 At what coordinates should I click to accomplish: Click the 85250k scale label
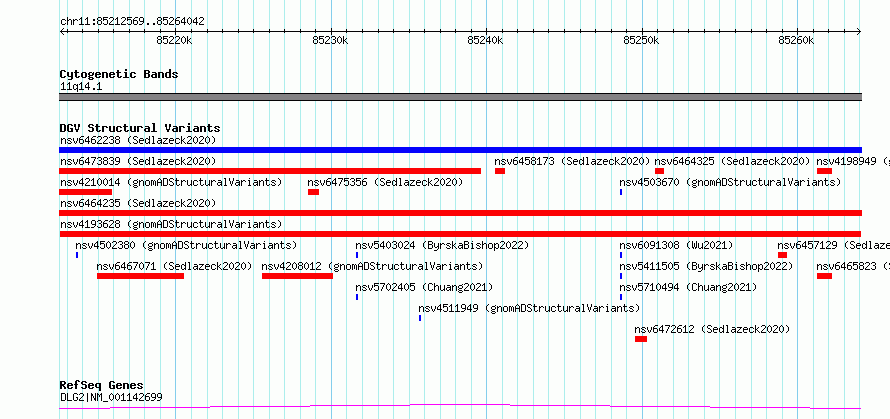click(641, 40)
